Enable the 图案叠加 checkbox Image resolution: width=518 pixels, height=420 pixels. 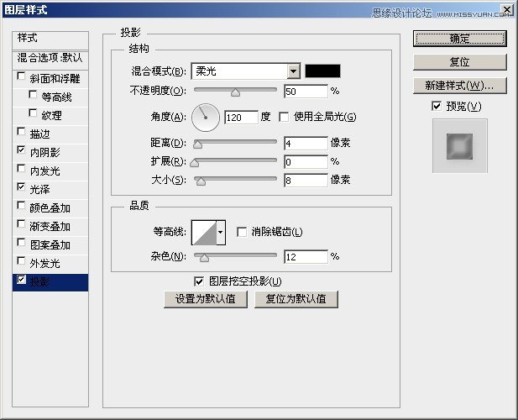pos(21,243)
